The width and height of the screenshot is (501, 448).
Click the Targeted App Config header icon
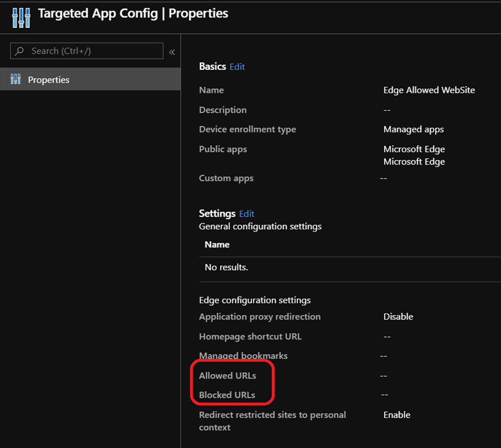[x=20, y=17]
